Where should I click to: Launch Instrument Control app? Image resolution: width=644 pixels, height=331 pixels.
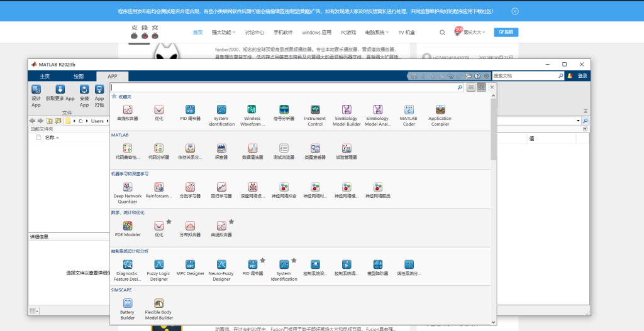(x=315, y=116)
